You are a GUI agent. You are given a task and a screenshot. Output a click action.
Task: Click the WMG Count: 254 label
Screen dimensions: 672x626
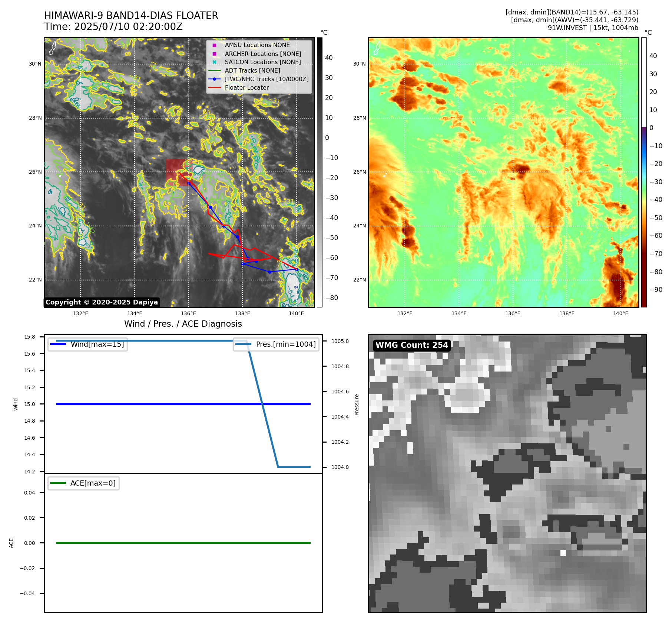point(412,345)
